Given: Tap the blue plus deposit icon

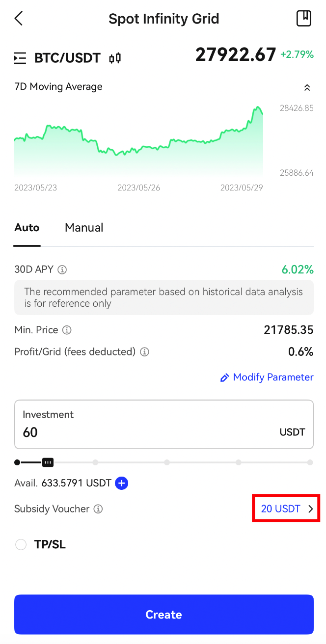Looking at the screenshot, I should pos(121,483).
